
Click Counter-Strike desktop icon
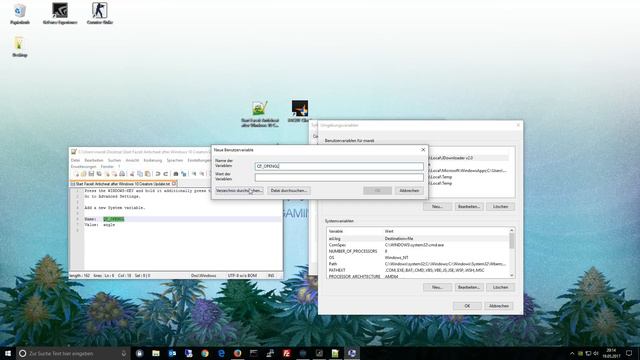pyautogui.click(x=100, y=13)
